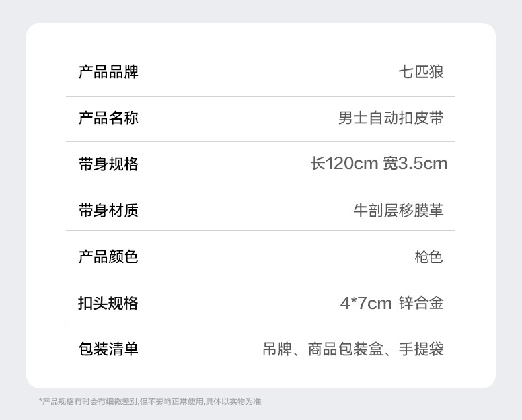Click the buckle material 锌合金
The image size is (522, 420).
coord(421,303)
